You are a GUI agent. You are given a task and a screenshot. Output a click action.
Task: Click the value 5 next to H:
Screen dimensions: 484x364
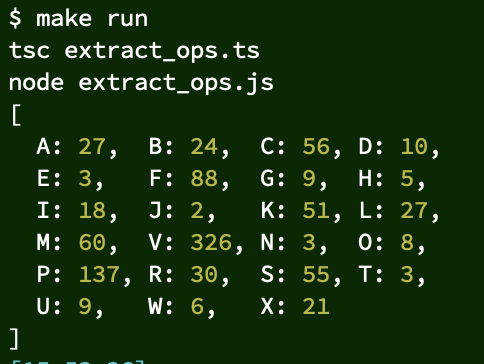(x=407, y=178)
